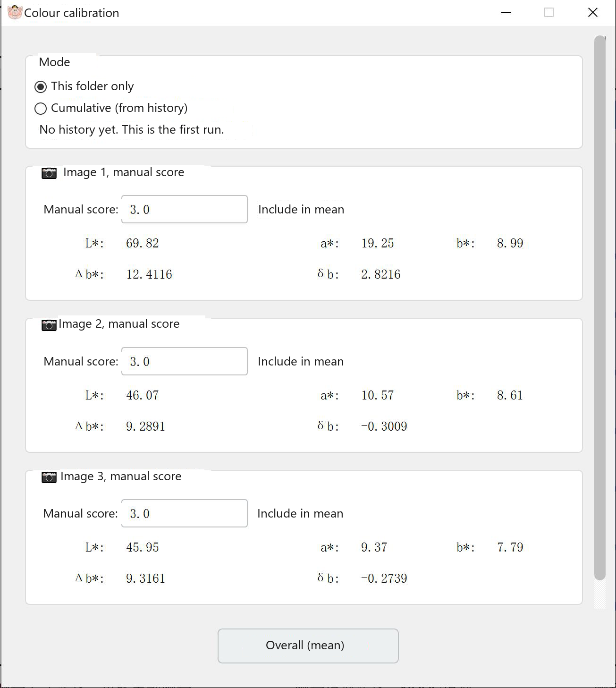The image size is (616, 688).
Task: Click the 'Image 1, manual score' heading
Action: (x=124, y=172)
